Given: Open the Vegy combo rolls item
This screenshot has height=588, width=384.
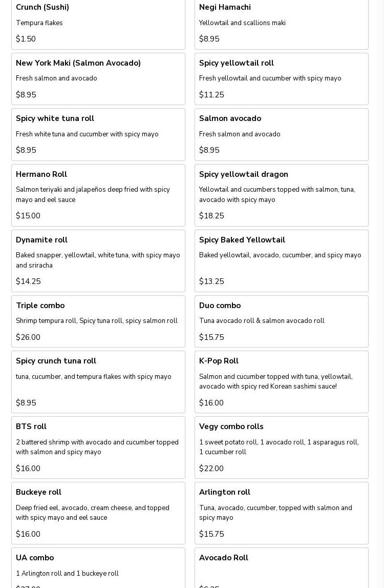Looking at the screenshot, I should point(281,448).
